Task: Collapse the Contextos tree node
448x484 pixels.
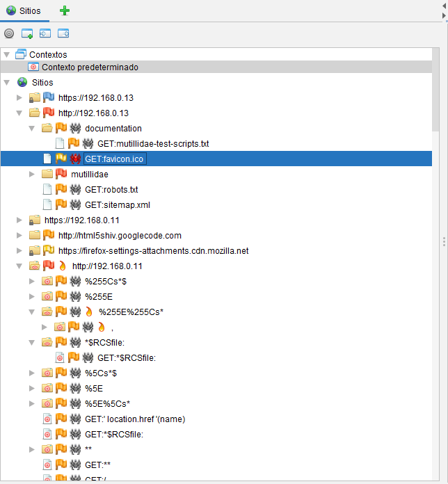Action: (x=7, y=54)
